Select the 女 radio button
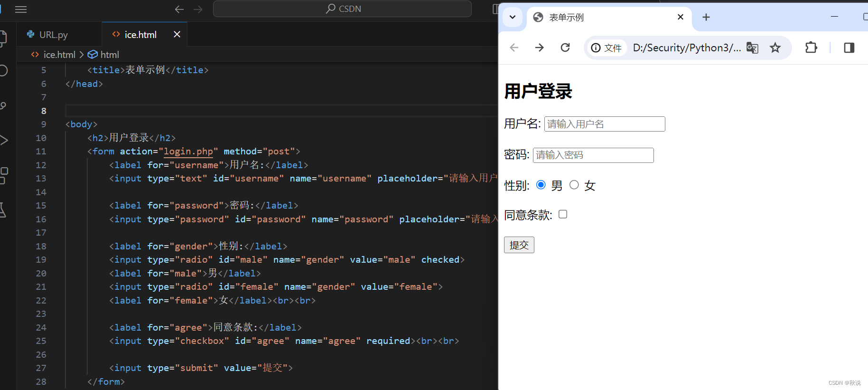The width and height of the screenshot is (868, 390). pos(574,185)
